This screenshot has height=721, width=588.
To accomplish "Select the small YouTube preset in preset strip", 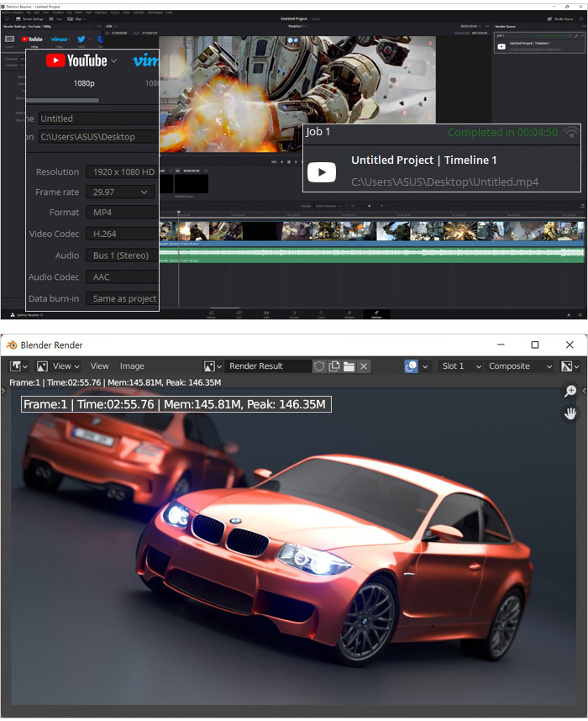I will [x=32, y=39].
